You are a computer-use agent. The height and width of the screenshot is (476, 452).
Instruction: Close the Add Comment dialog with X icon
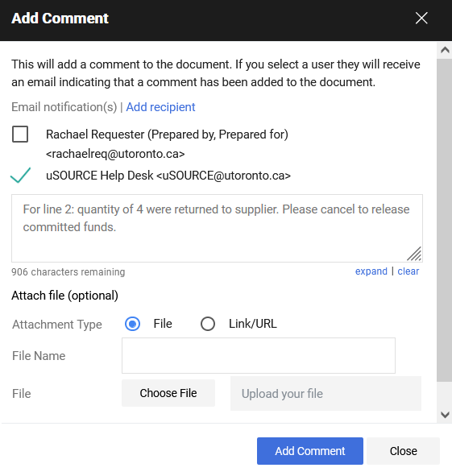421,19
